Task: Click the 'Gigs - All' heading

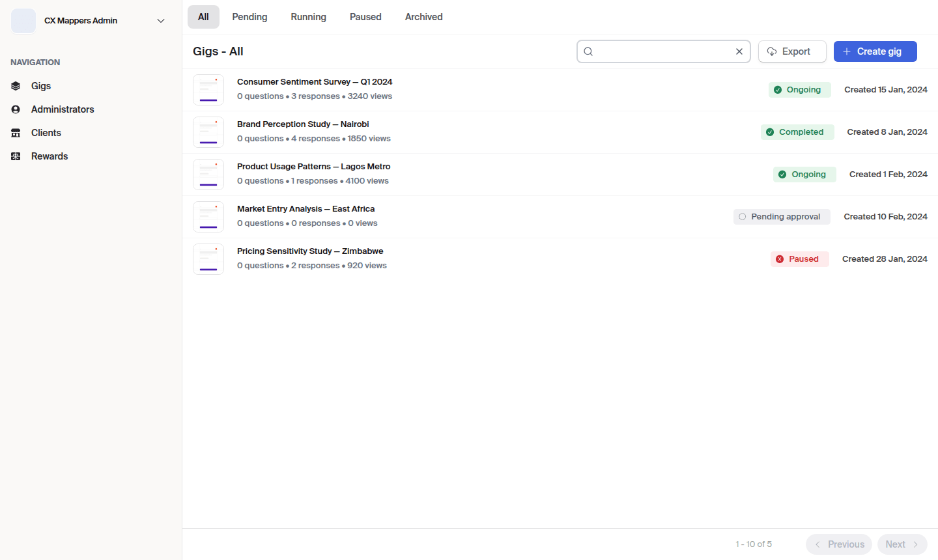Action: pyautogui.click(x=218, y=51)
